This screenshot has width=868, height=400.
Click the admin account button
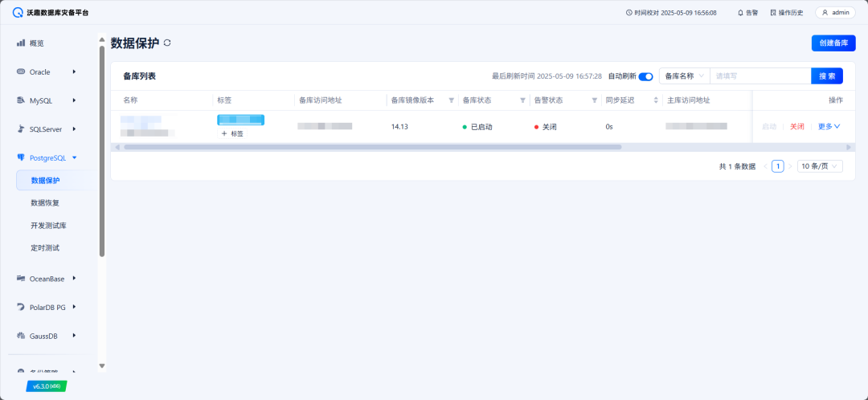click(x=835, y=13)
